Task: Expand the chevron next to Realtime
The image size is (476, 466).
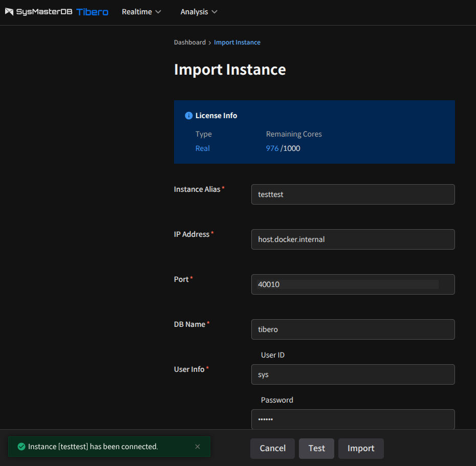Action: pyautogui.click(x=158, y=12)
